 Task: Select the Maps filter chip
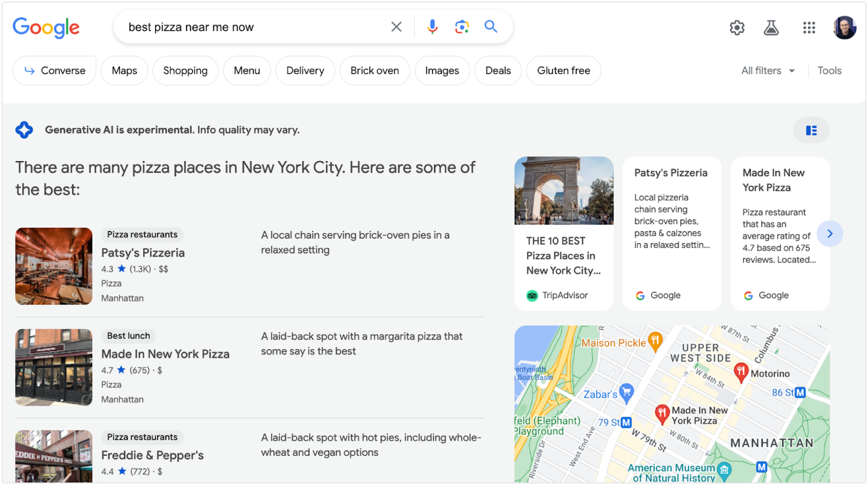124,71
